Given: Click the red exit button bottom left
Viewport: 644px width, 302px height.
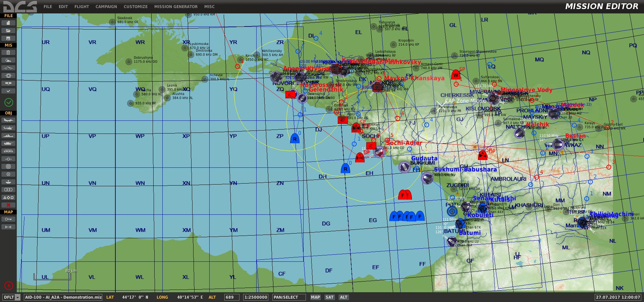Looking at the screenshot, I should (x=9, y=286).
